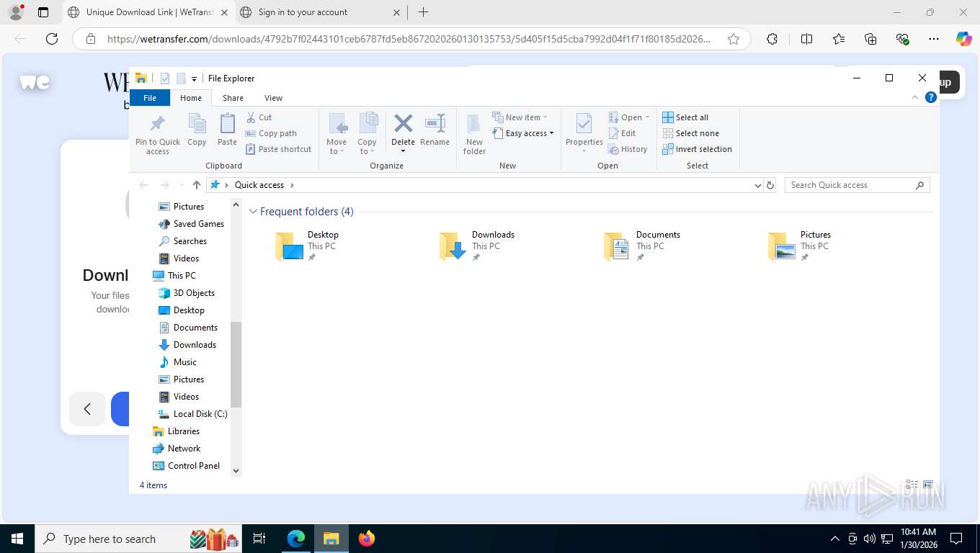Select the Documents frequent folder
Viewport: 980px width, 553px height.
click(642, 246)
